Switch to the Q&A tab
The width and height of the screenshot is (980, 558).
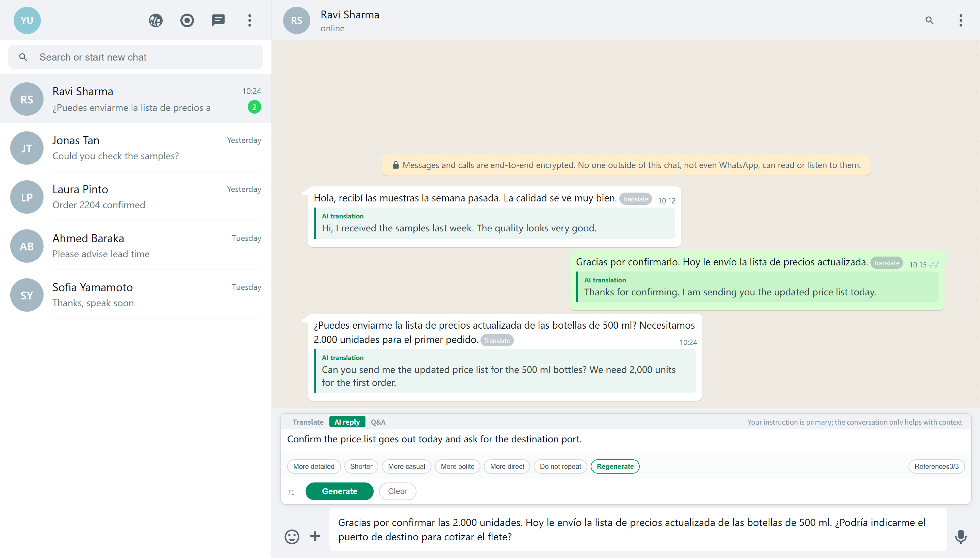coord(378,422)
